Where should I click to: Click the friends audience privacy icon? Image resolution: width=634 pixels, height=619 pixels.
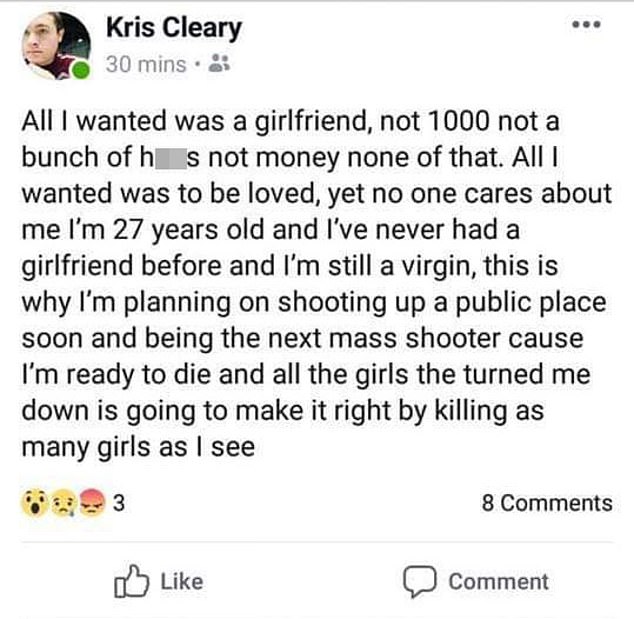(222, 65)
